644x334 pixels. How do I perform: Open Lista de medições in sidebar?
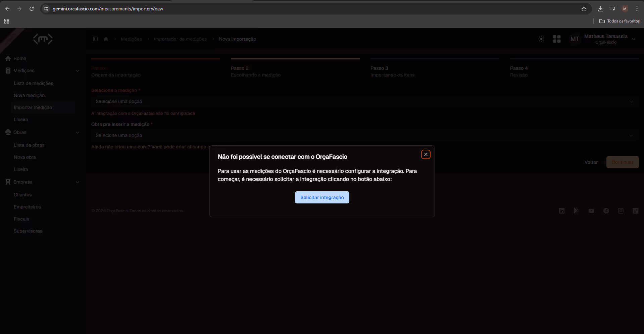click(34, 83)
